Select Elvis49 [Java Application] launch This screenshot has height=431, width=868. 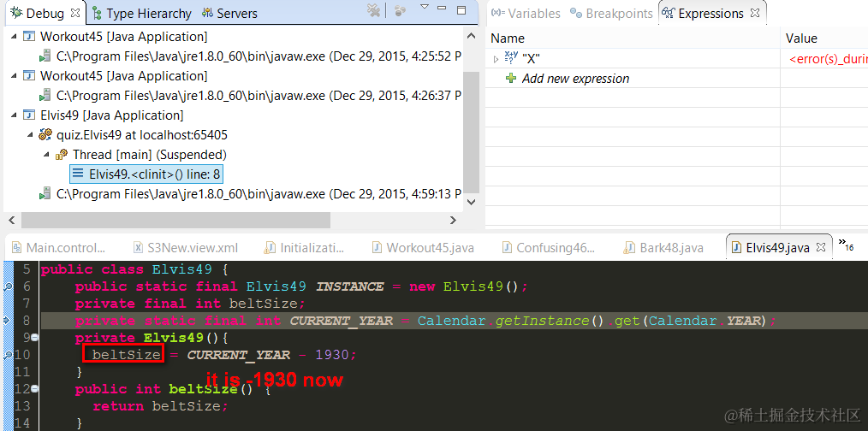tap(111, 115)
